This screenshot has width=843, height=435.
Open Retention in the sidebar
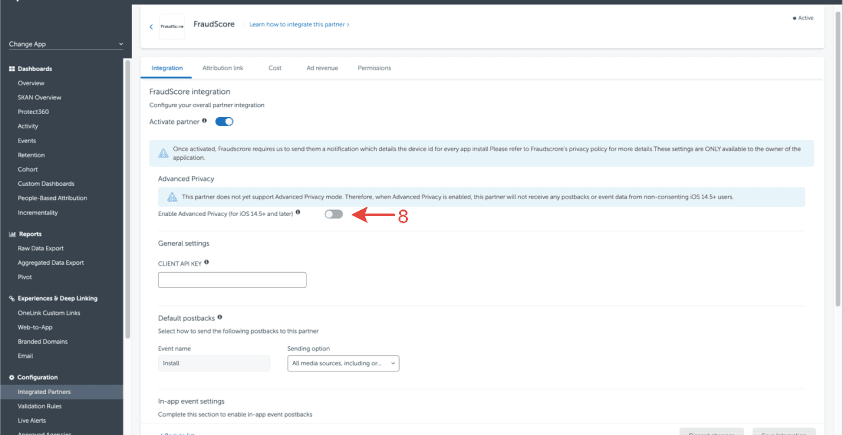coord(31,155)
